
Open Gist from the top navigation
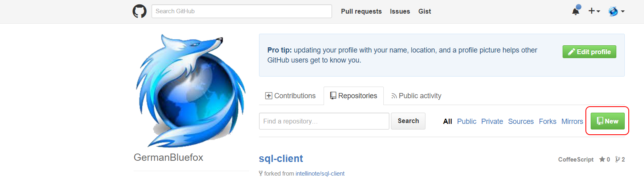point(425,11)
